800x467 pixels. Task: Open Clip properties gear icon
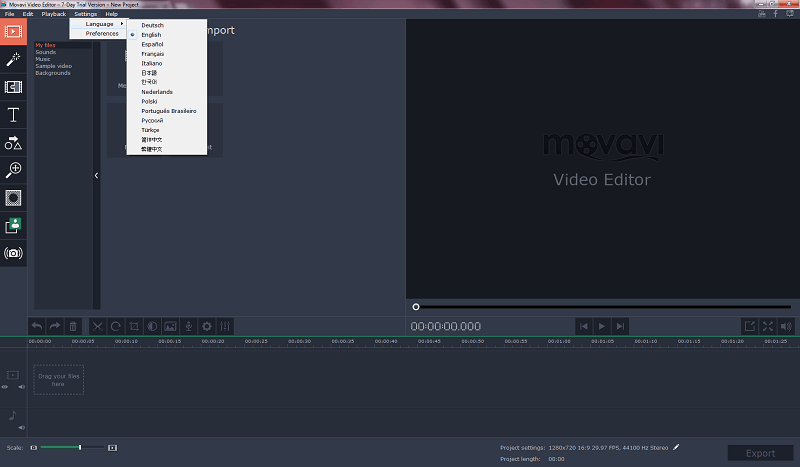click(207, 326)
